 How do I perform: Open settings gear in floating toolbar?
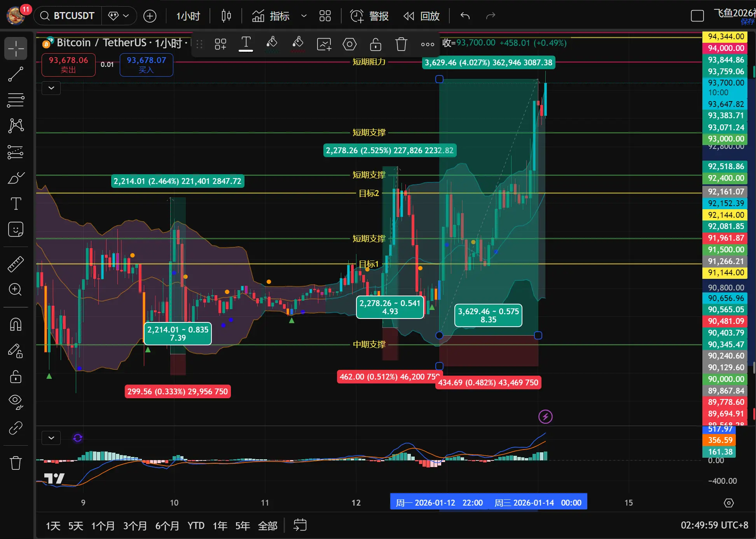(x=349, y=44)
